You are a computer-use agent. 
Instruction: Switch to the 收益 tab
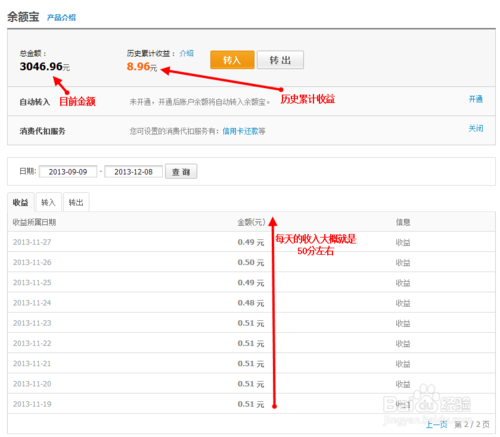[x=21, y=202]
